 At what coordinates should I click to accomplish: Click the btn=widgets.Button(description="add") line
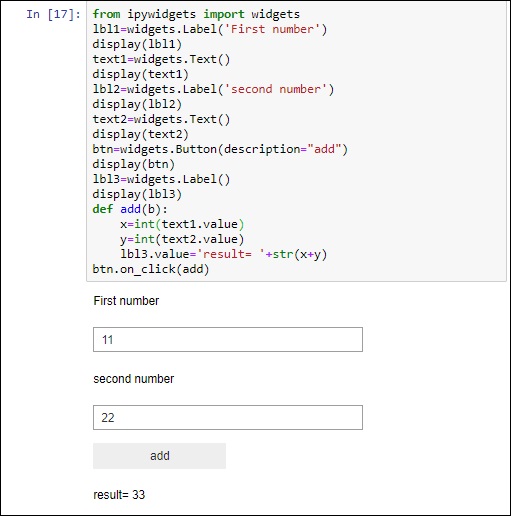(220, 149)
